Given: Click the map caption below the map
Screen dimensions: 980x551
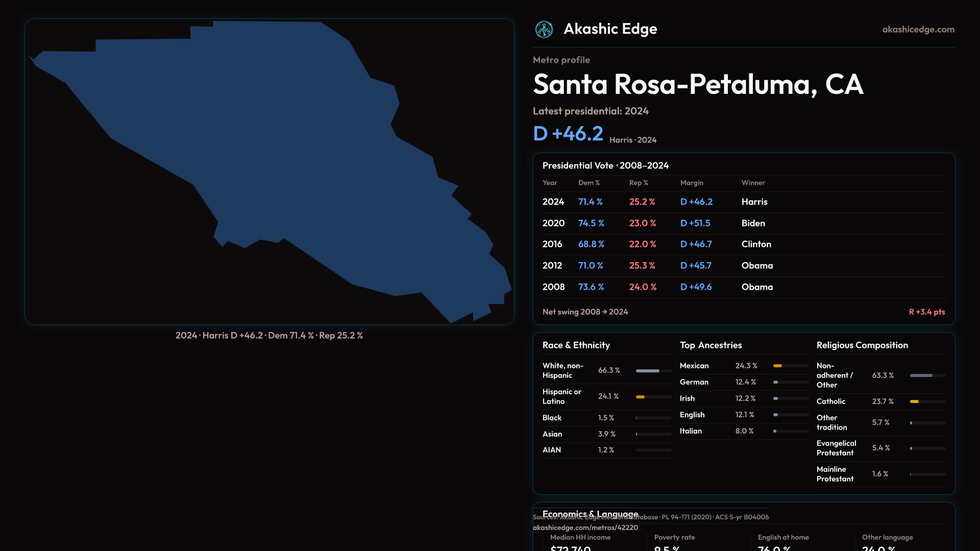Looking at the screenshot, I should (269, 336).
